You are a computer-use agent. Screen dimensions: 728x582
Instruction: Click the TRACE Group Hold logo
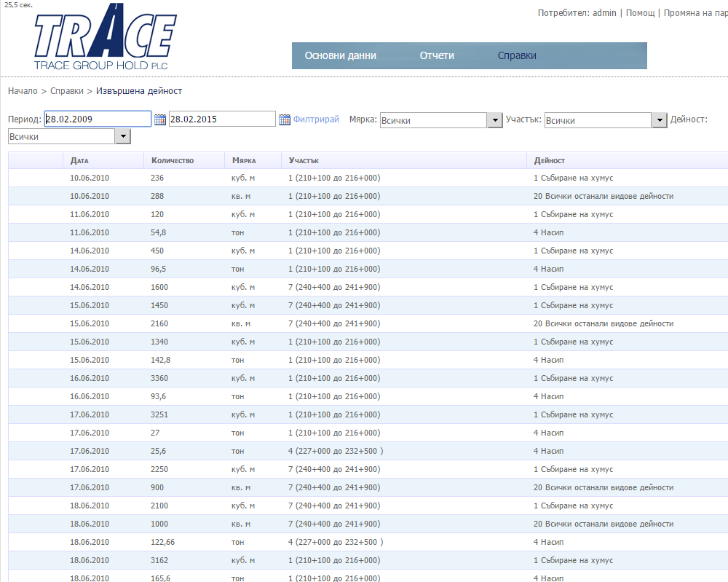point(106,36)
